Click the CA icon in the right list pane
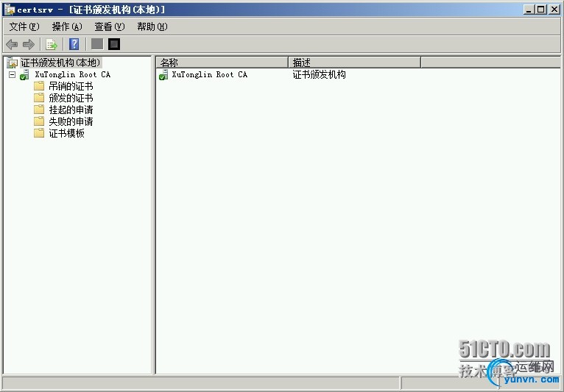 point(163,75)
